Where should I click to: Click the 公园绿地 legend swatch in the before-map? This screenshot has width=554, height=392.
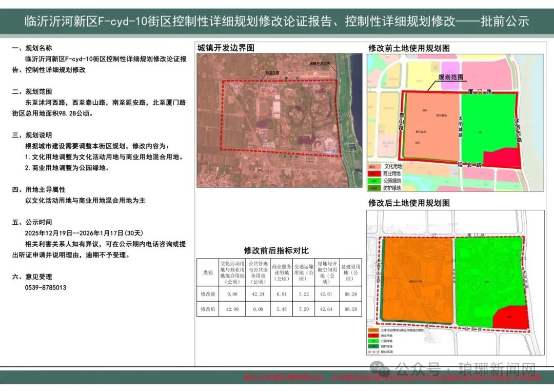click(375, 181)
